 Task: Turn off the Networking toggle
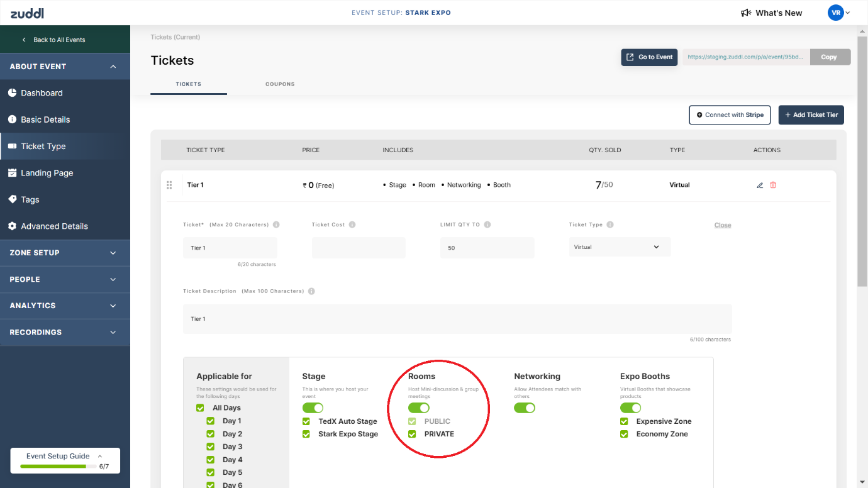525,408
